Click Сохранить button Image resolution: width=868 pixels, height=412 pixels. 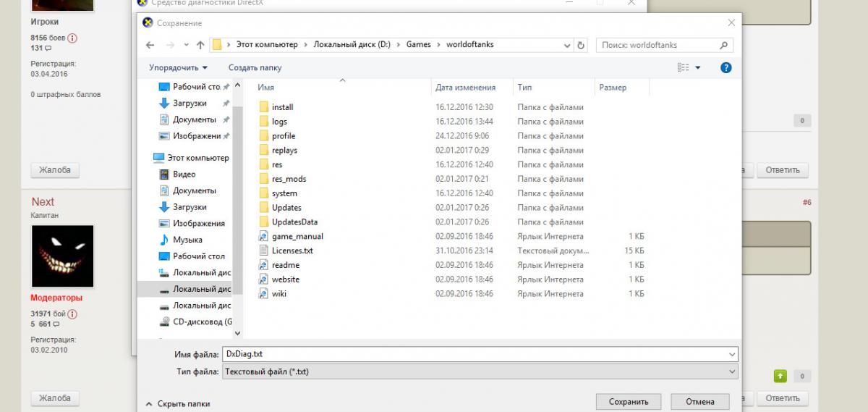coord(629,401)
